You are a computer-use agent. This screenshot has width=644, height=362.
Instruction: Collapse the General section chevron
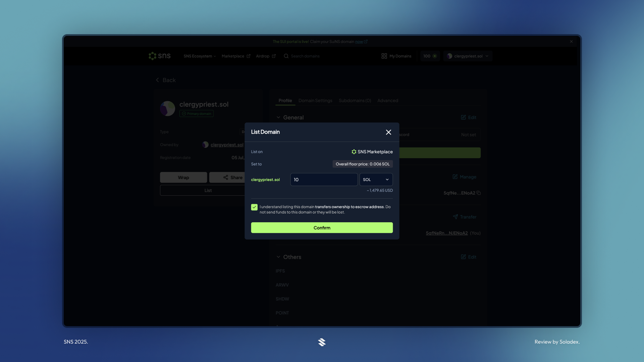278,117
